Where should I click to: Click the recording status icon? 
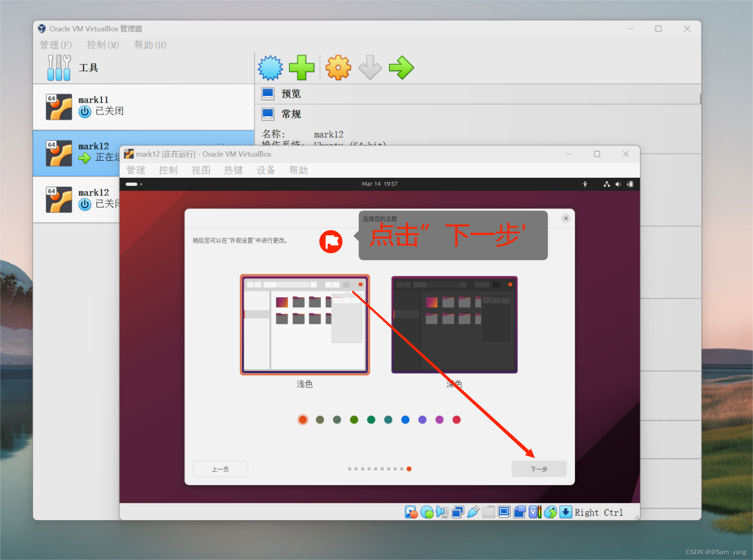(x=519, y=512)
